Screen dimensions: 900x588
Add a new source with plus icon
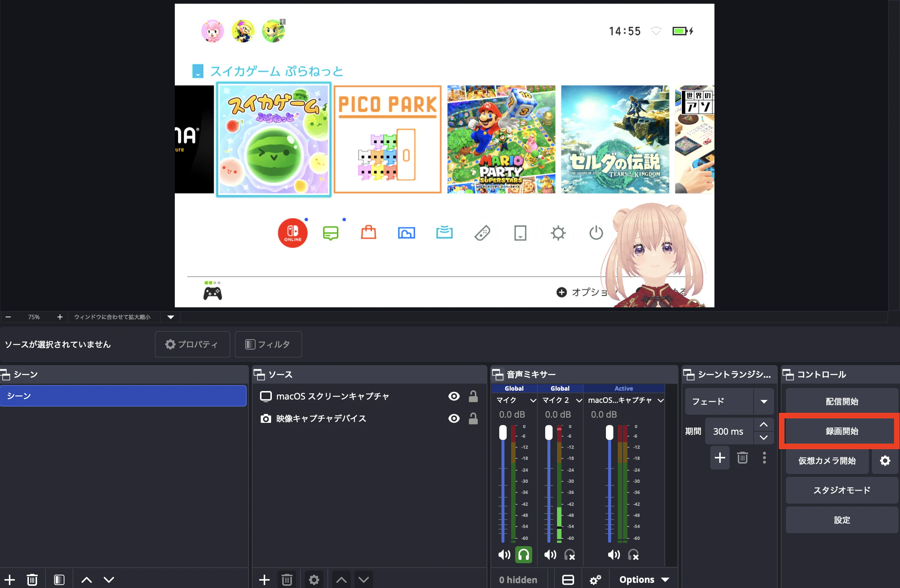coord(264,580)
